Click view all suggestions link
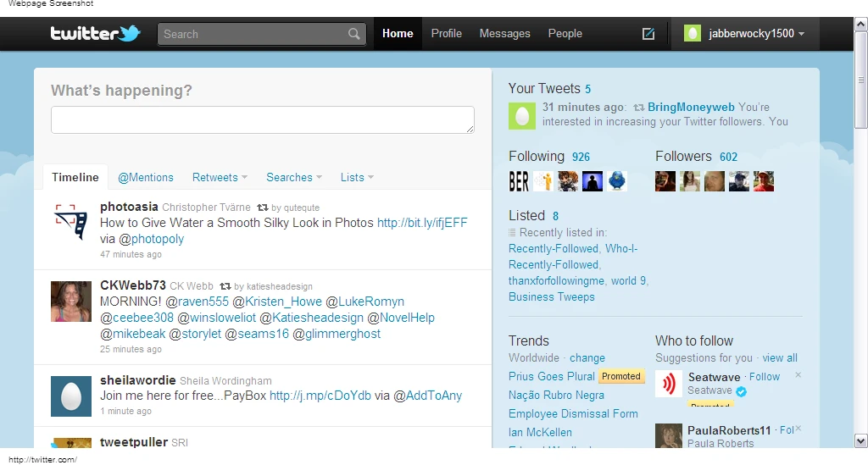The image size is (868, 465). pos(780,357)
